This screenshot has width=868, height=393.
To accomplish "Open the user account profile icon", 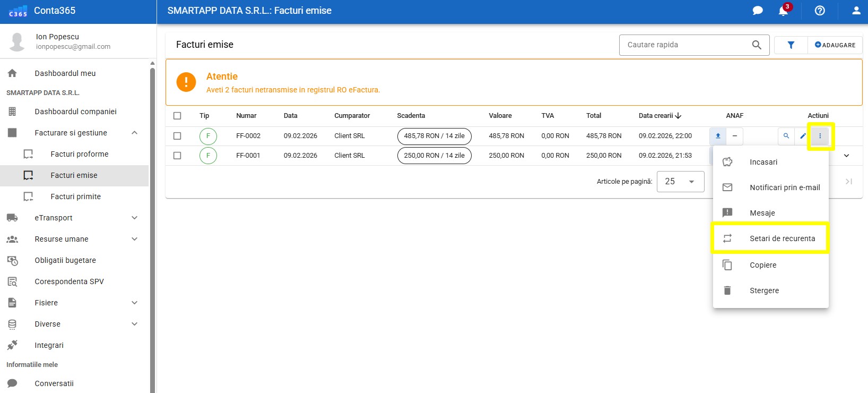I will 856,11.
